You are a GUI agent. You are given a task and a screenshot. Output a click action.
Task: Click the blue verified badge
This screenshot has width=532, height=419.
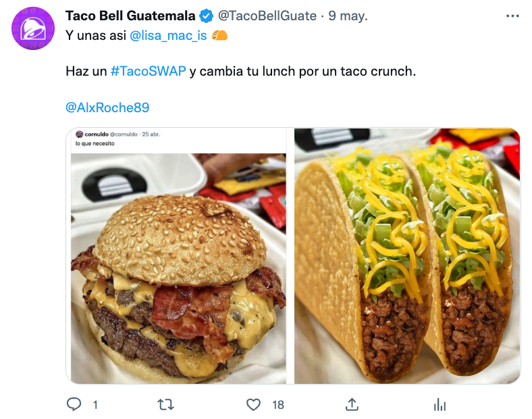click(206, 16)
